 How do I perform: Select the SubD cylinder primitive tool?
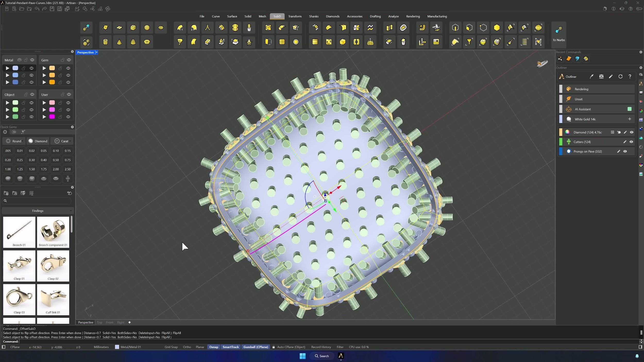tap(105, 42)
